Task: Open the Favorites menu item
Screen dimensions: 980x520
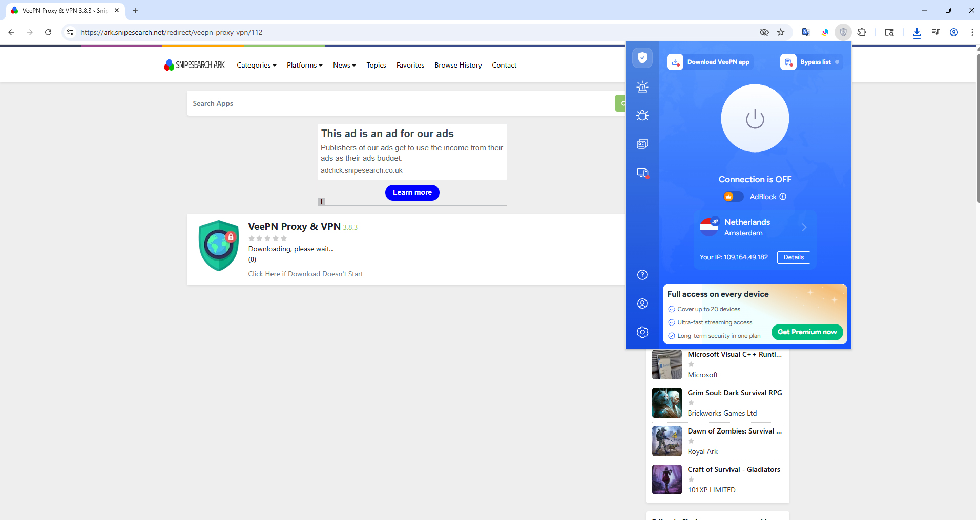Action: [x=410, y=65]
